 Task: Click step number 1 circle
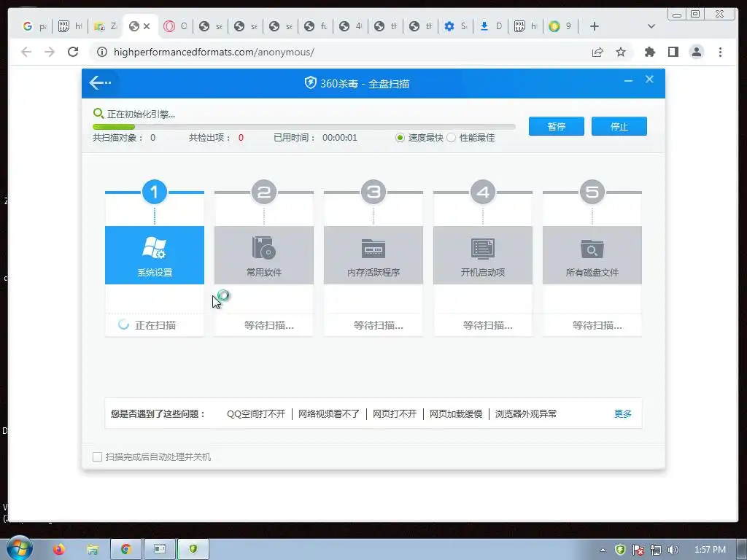[x=155, y=192]
